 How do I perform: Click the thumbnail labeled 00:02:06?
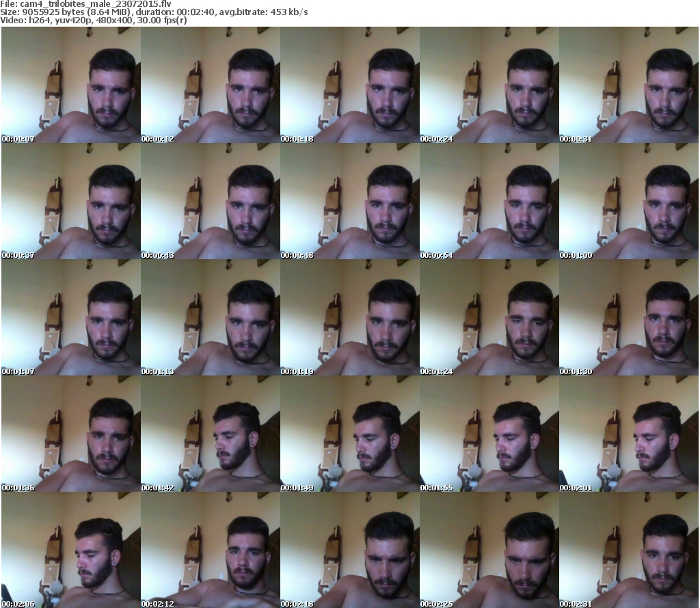pos(70,550)
